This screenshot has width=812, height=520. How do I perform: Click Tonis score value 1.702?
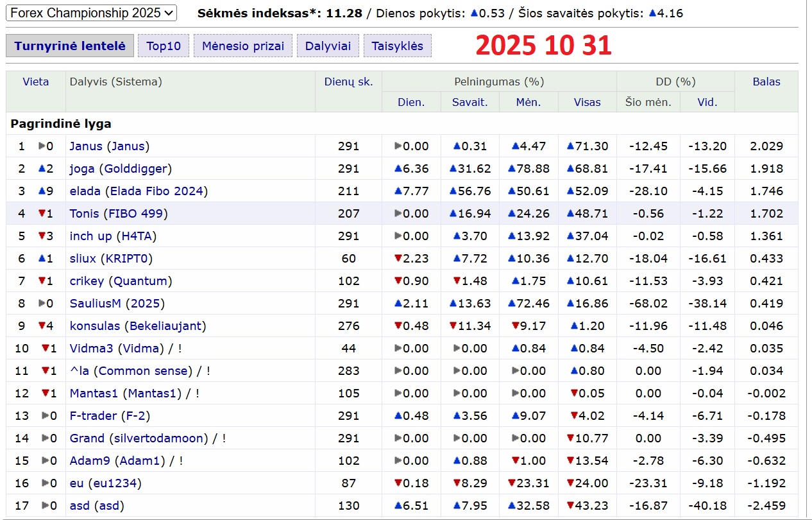(766, 214)
